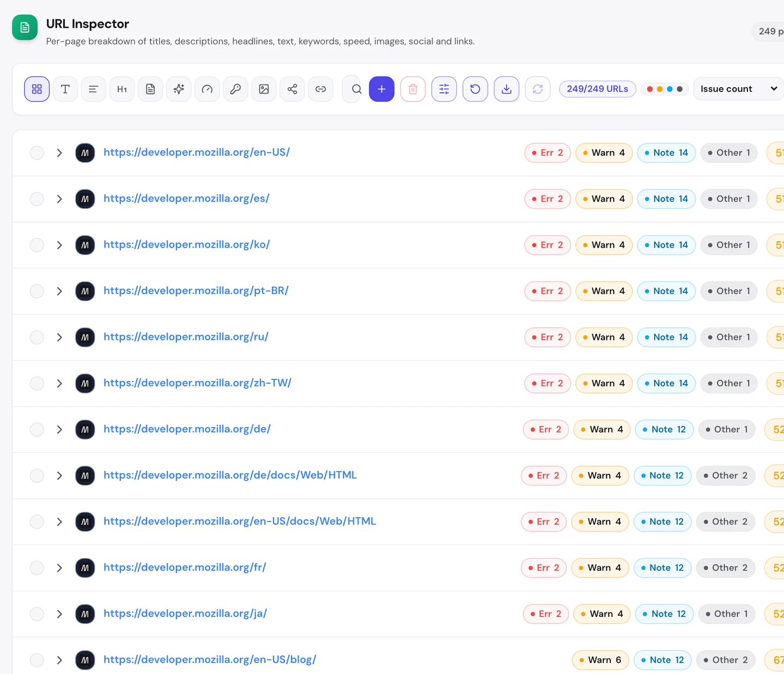The image size is (784, 674).
Task: Expand the /ja/ row chevron
Action: pos(59,614)
